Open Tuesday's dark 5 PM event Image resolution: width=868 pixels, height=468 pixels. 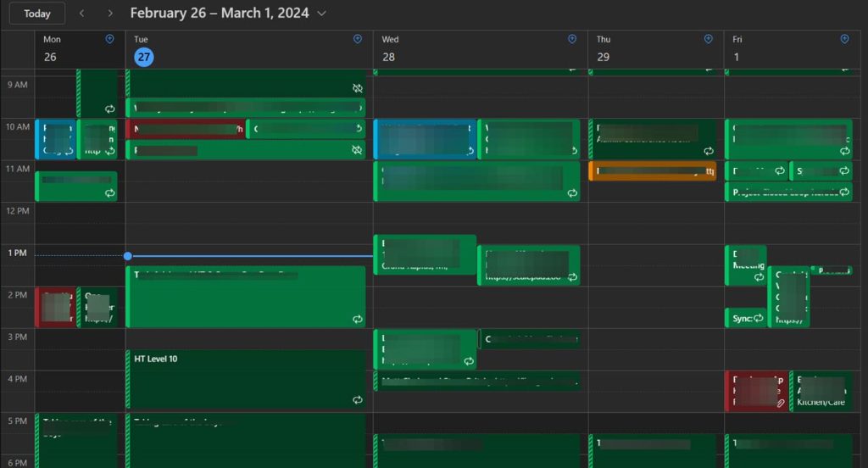(x=246, y=440)
